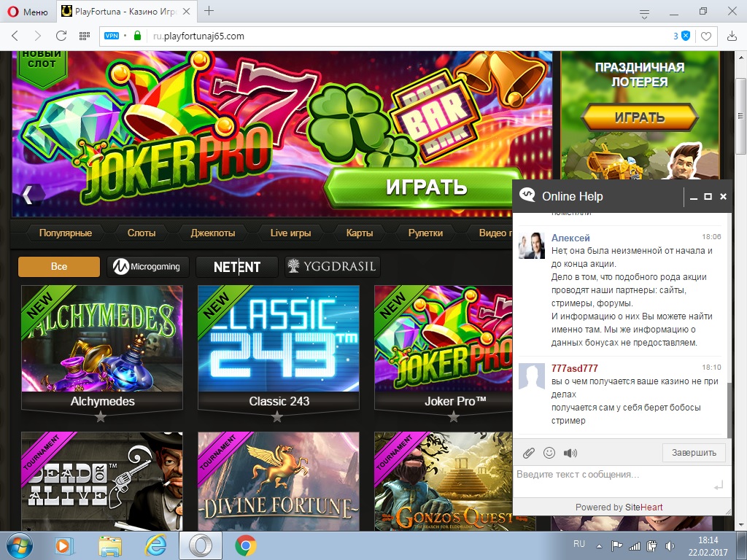Open Google Chrome from taskbar
Screen dimensions: 747x560
coord(246,545)
